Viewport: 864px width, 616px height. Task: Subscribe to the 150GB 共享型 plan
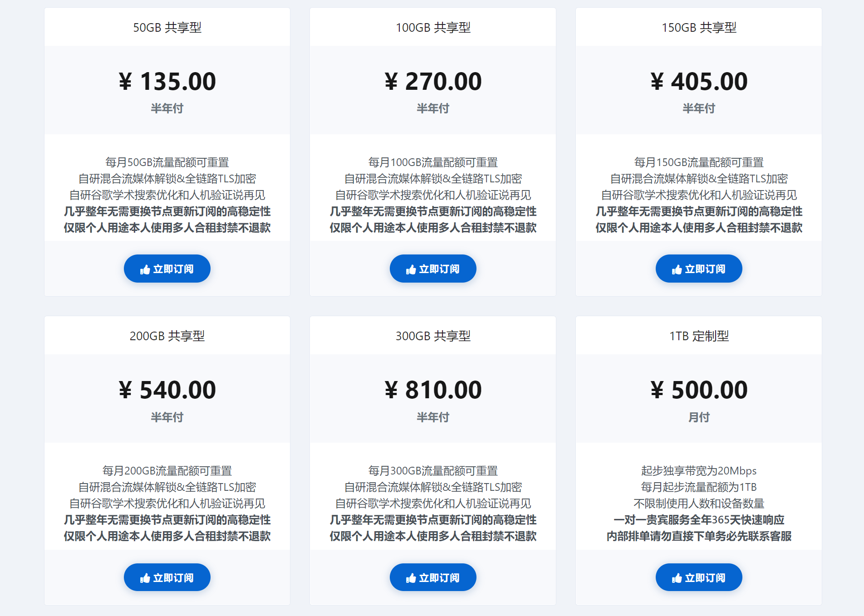[x=698, y=269]
